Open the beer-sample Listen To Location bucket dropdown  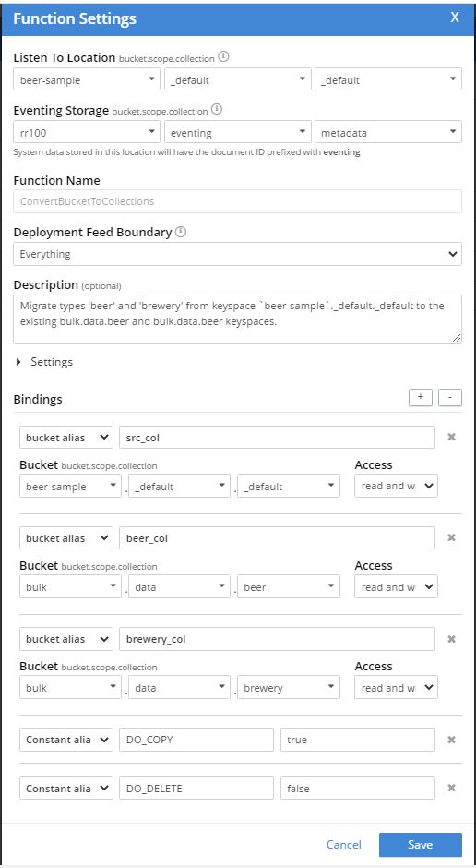point(87,79)
